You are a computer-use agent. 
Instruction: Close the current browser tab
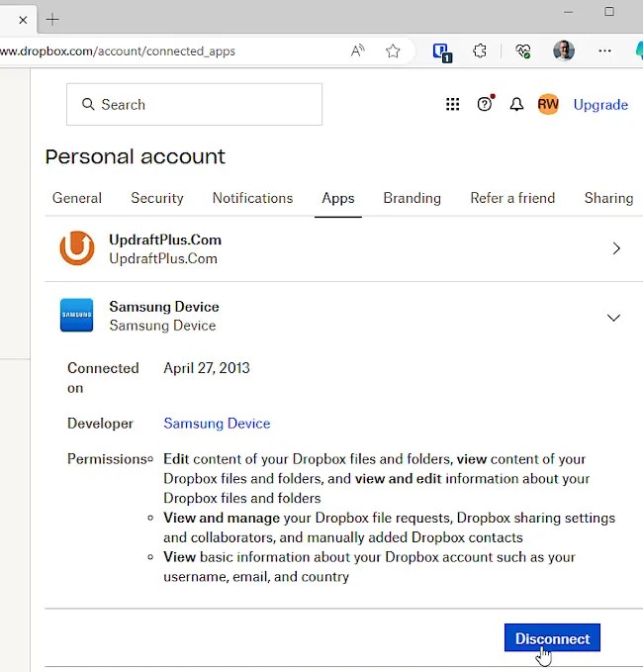point(23,20)
